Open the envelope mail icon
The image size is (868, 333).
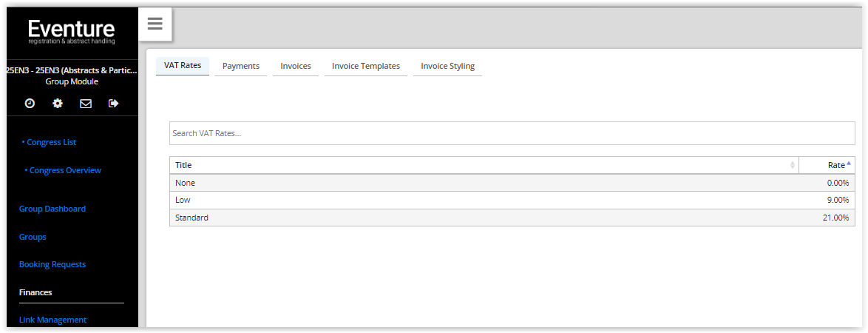[x=86, y=103]
